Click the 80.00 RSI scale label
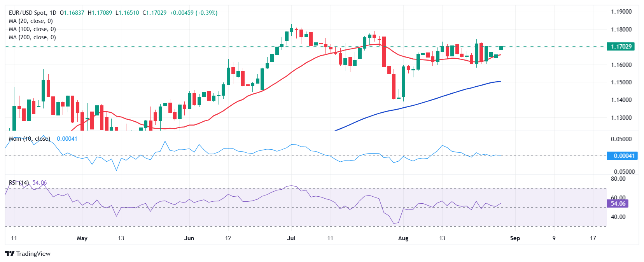Image resolution: width=644 pixels, height=262 pixels. (x=618, y=179)
